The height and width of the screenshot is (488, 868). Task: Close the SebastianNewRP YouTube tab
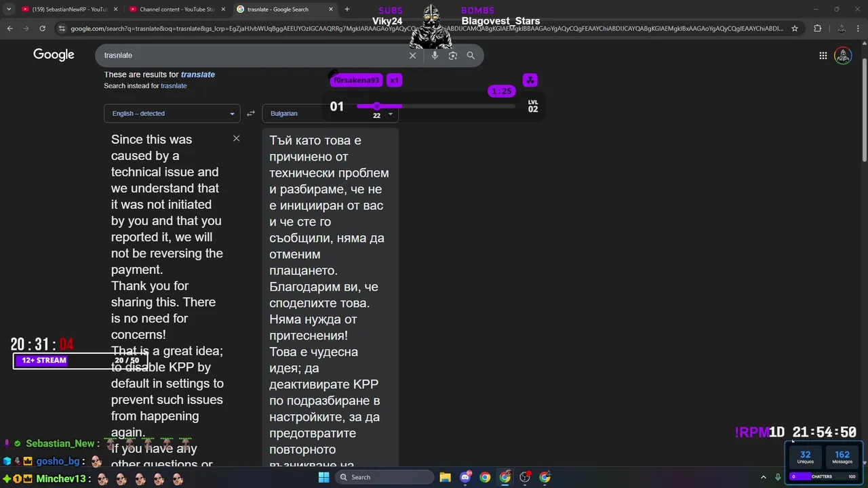coord(115,9)
